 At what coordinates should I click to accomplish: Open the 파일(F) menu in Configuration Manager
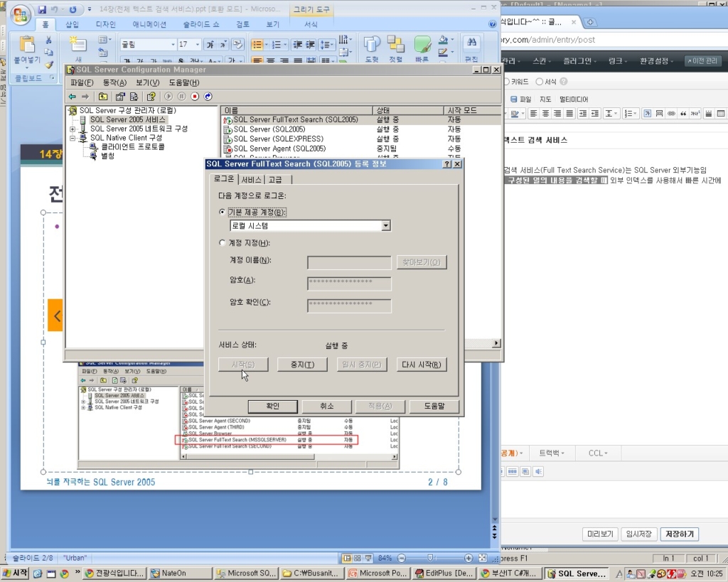point(82,82)
